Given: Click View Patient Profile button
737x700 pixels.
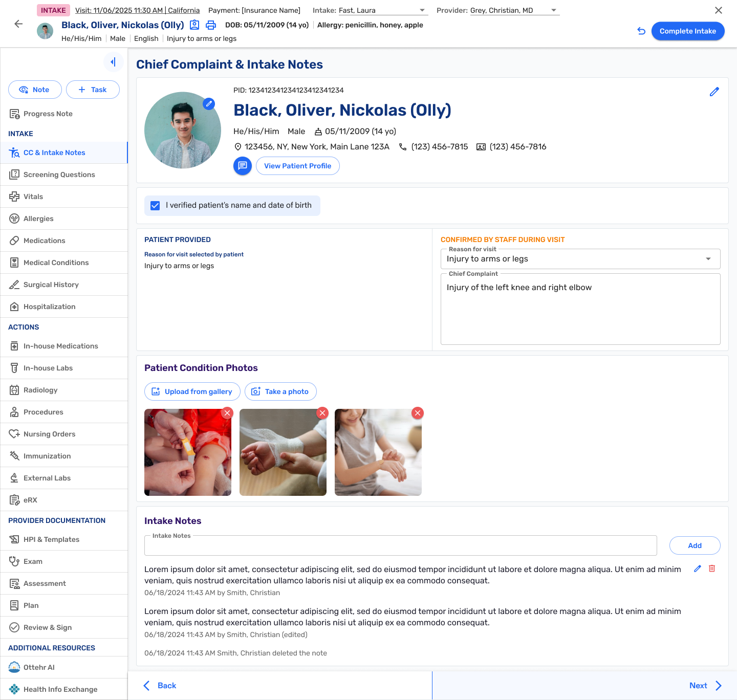Looking at the screenshot, I should (x=297, y=166).
